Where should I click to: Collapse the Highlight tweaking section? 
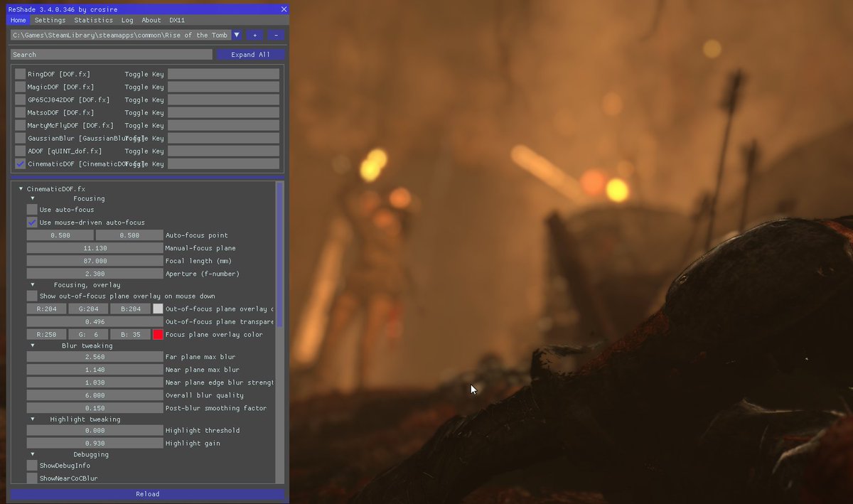click(x=32, y=419)
